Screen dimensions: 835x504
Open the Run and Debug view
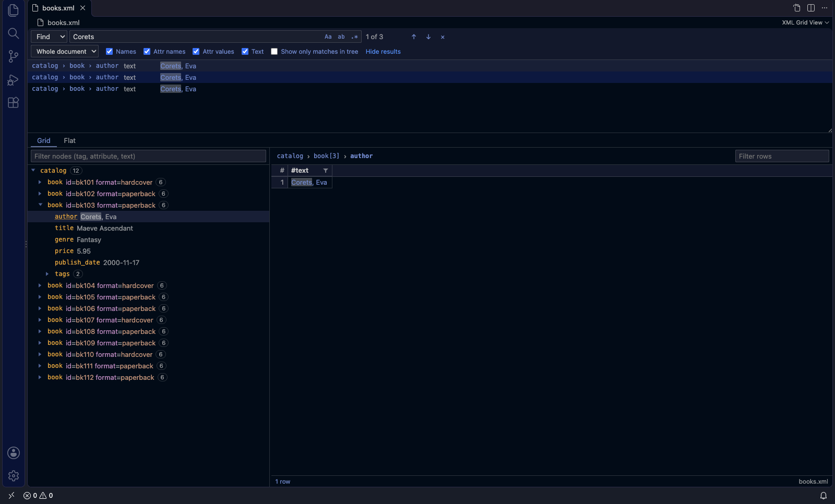coord(14,79)
